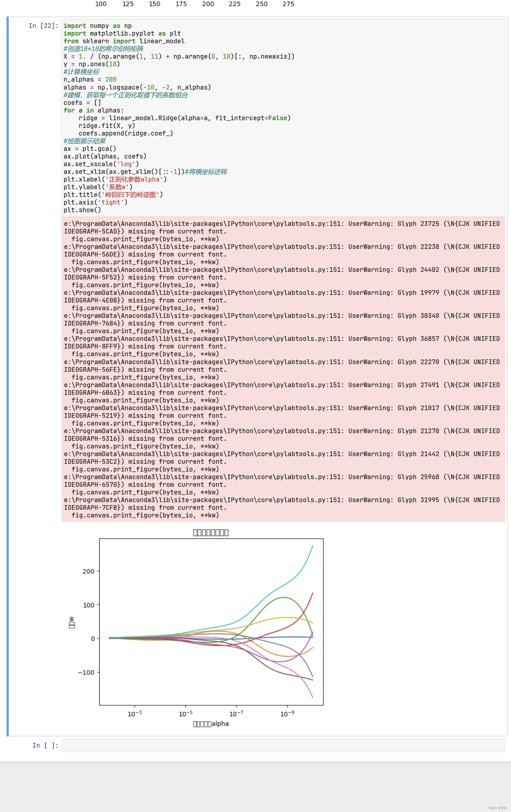Click the previous plot's 275 tick label
511x812 pixels.
288,4
